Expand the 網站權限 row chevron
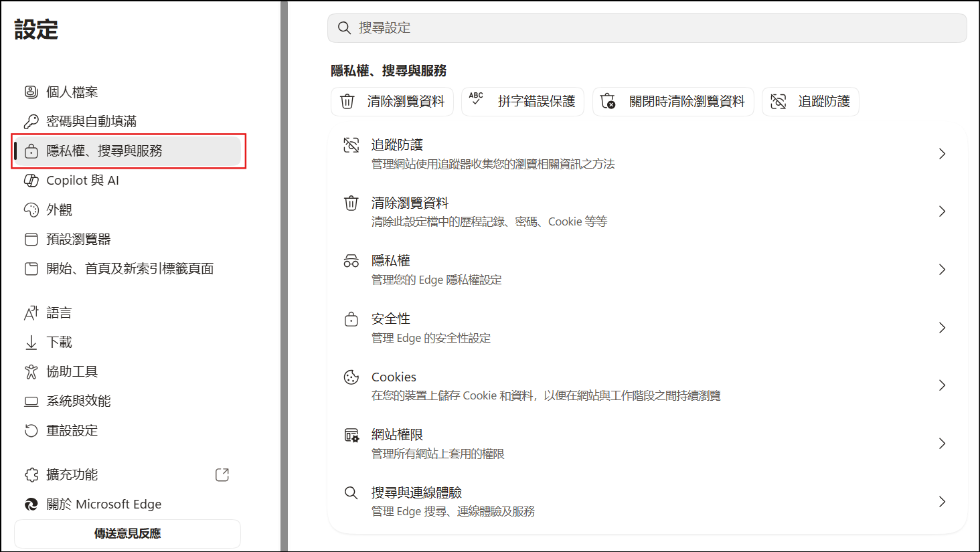980x552 pixels. (942, 444)
